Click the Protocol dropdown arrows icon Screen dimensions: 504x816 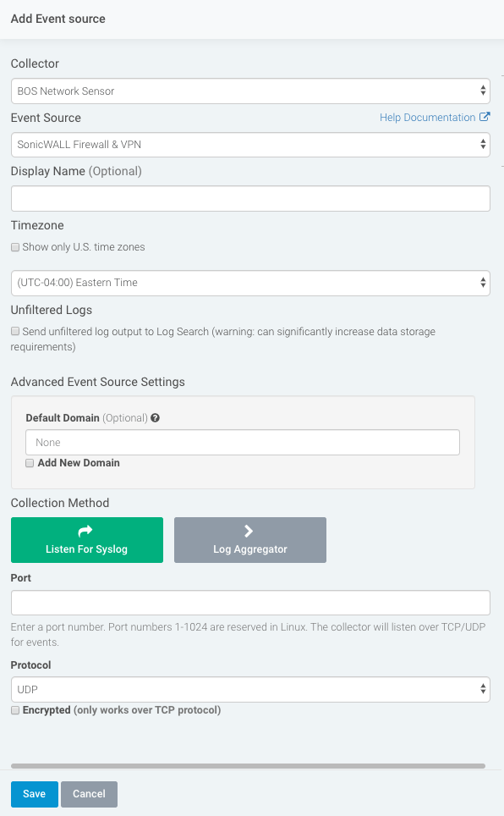coord(483,690)
